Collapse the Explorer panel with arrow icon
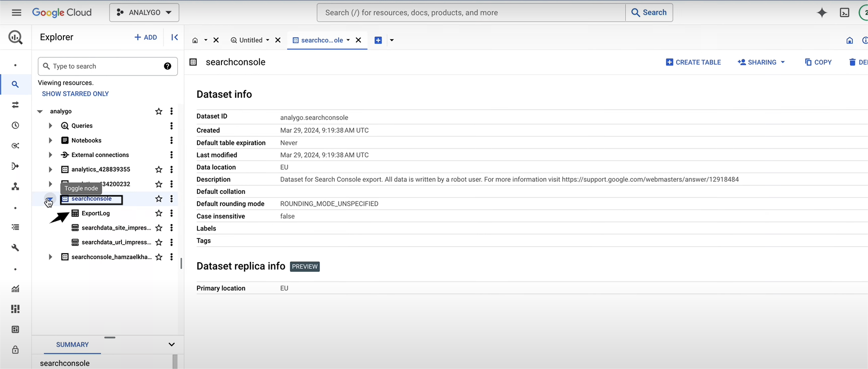 (x=175, y=37)
